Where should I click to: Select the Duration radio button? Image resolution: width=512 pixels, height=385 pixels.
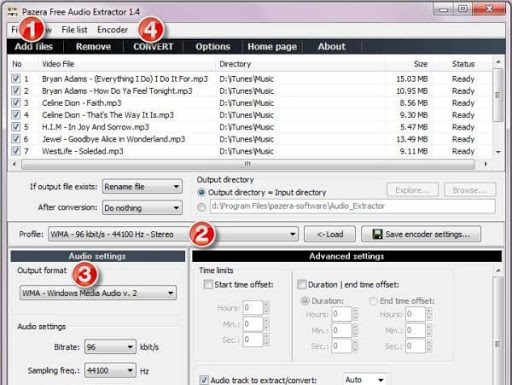coord(305,301)
